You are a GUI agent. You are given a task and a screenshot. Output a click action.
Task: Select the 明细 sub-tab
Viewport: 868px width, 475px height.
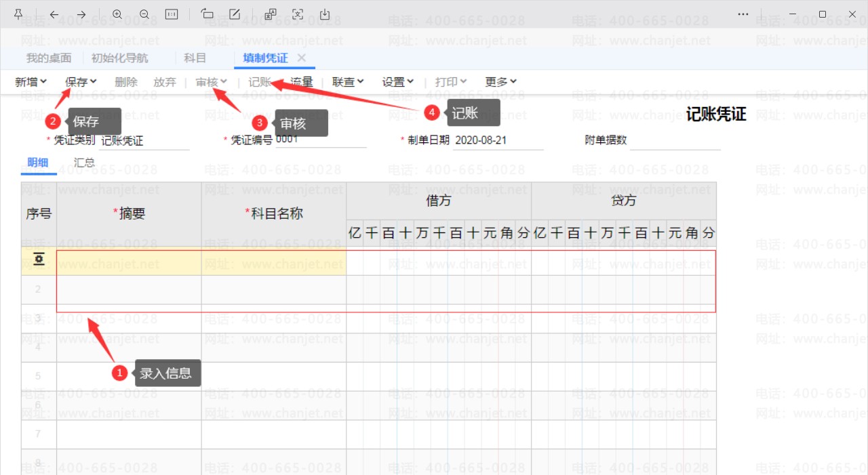click(38, 163)
